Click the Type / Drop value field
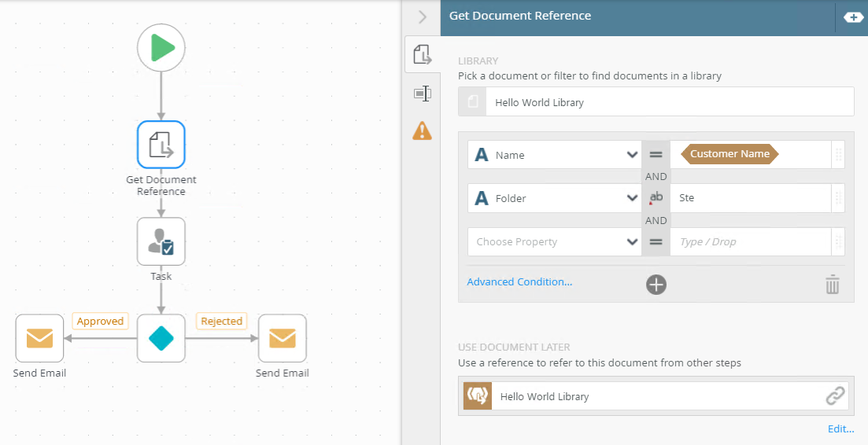This screenshot has width=868, height=445. point(750,242)
